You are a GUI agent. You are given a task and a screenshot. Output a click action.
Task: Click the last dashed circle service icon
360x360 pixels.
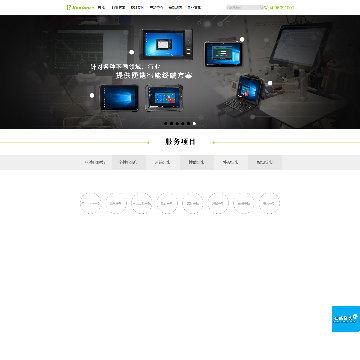pyautogui.click(x=269, y=203)
